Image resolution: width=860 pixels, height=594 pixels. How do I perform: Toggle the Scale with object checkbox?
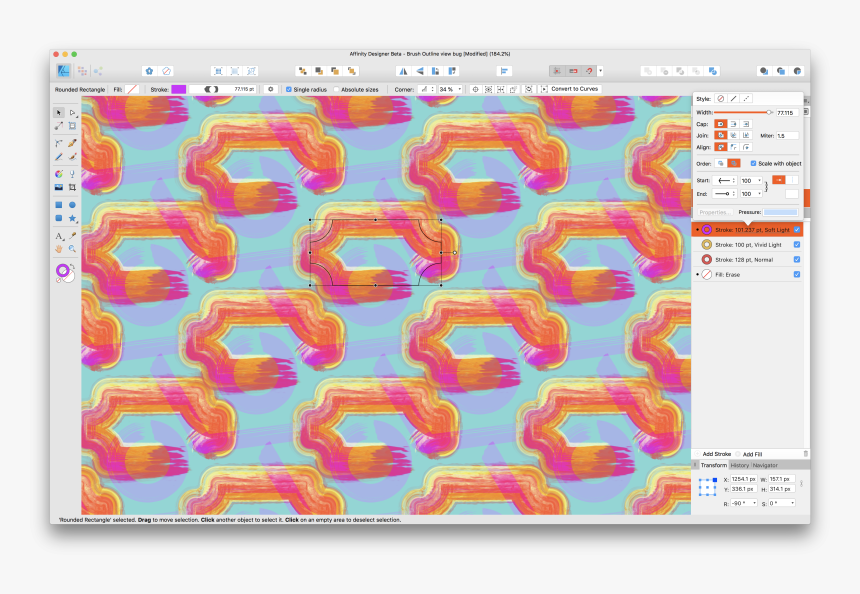coord(753,163)
